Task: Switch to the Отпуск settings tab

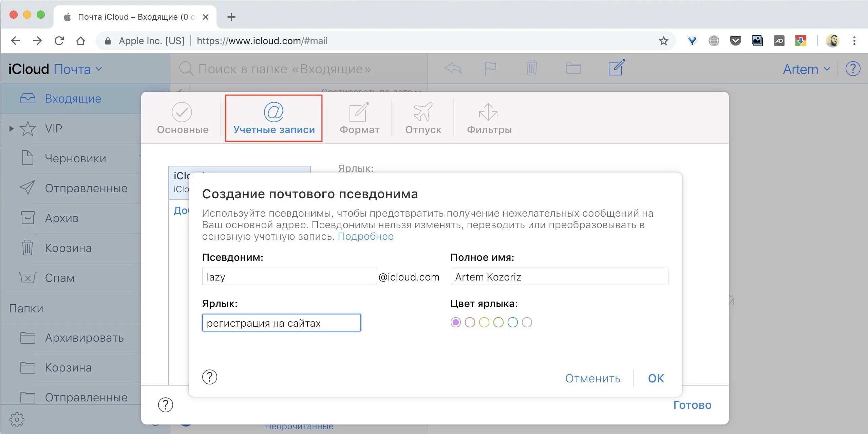Action: pyautogui.click(x=423, y=119)
